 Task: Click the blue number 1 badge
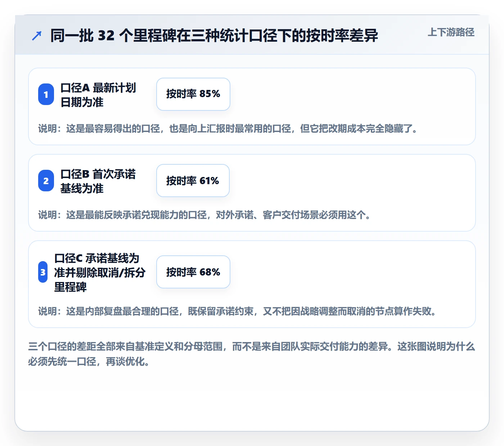[x=46, y=94]
